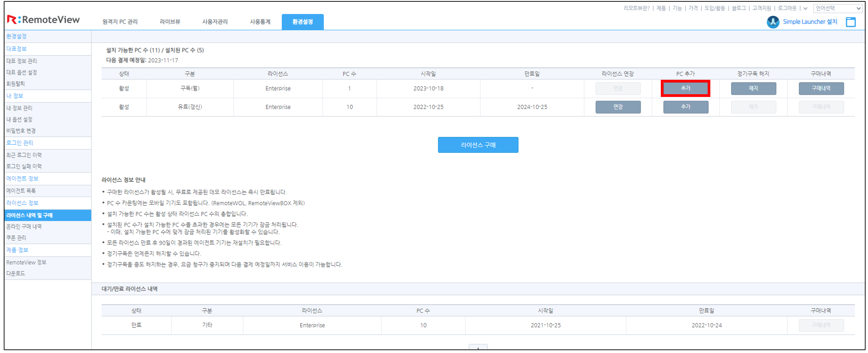Open RemoteView 정보 in sidebar

coord(26,262)
